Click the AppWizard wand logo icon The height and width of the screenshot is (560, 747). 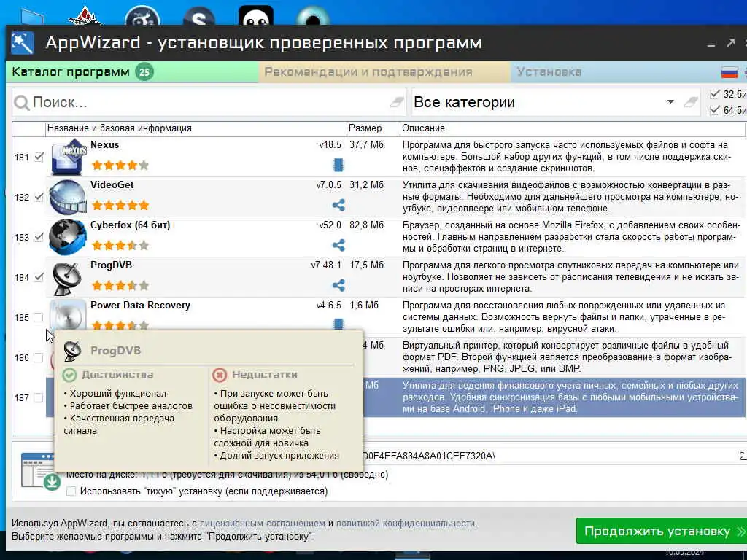coord(23,43)
